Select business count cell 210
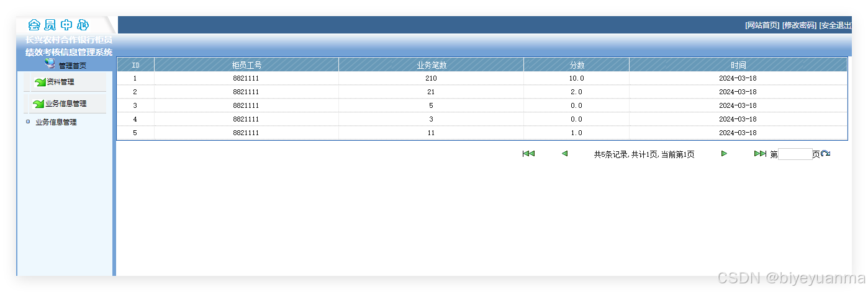This screenshot has height=292, width=868. 432,79
